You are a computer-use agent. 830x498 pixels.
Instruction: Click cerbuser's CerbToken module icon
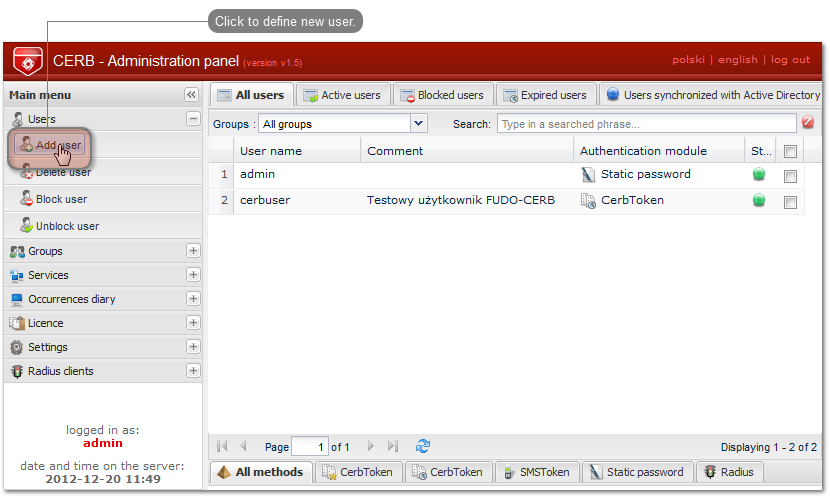[588, 201]
